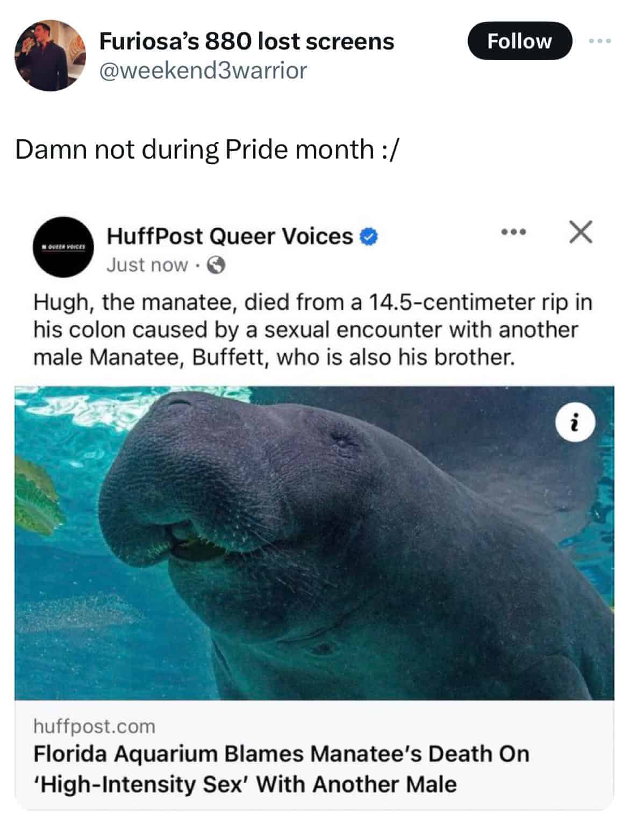
Task: Click the post caption about Hugh the manatee
Action: 313,330
